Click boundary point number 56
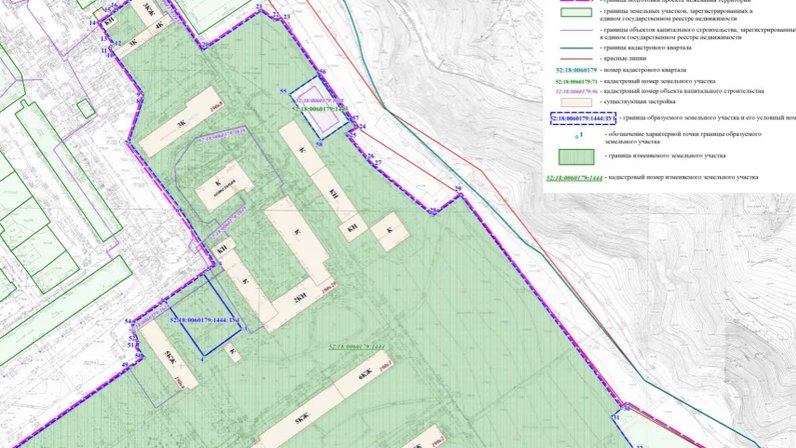The height and width of the screenshot is (448, 796). click(x=322, y=72)
